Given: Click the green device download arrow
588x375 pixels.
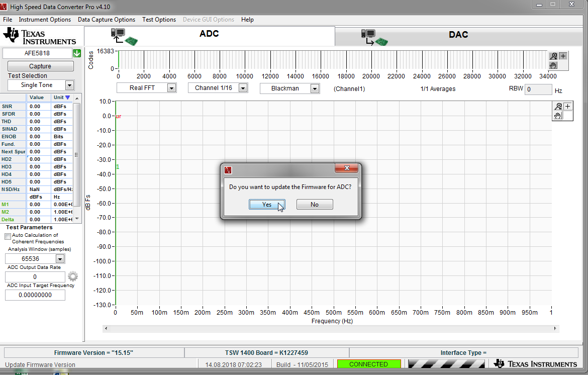Looking at the screenshot, I should pyautogui.click(x=77, y=53).
